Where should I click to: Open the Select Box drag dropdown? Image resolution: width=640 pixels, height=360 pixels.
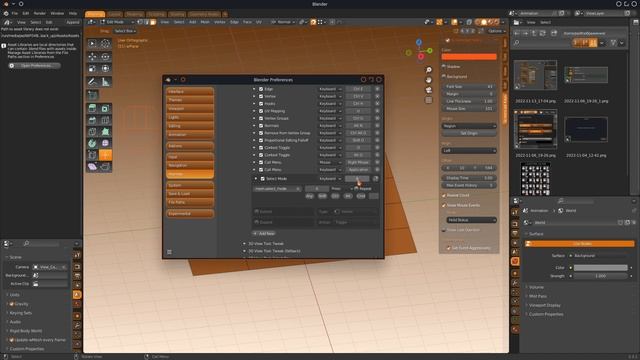coord(125,31)
